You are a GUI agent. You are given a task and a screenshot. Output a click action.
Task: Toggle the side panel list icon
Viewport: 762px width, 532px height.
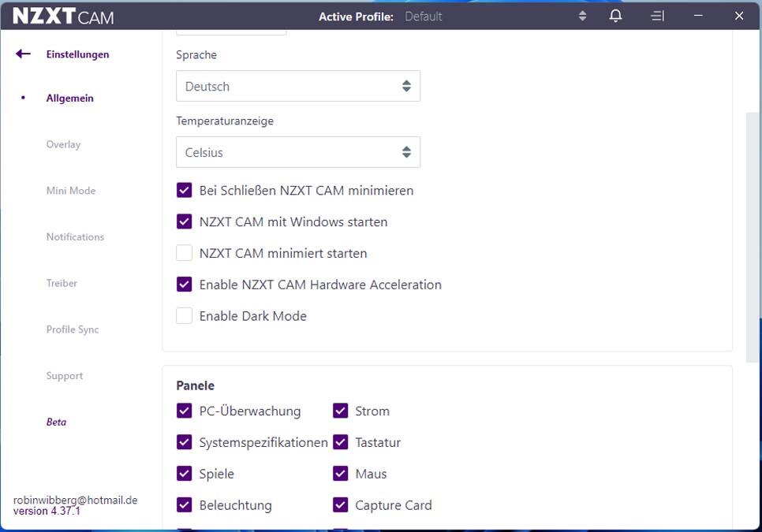coord(657,16)
